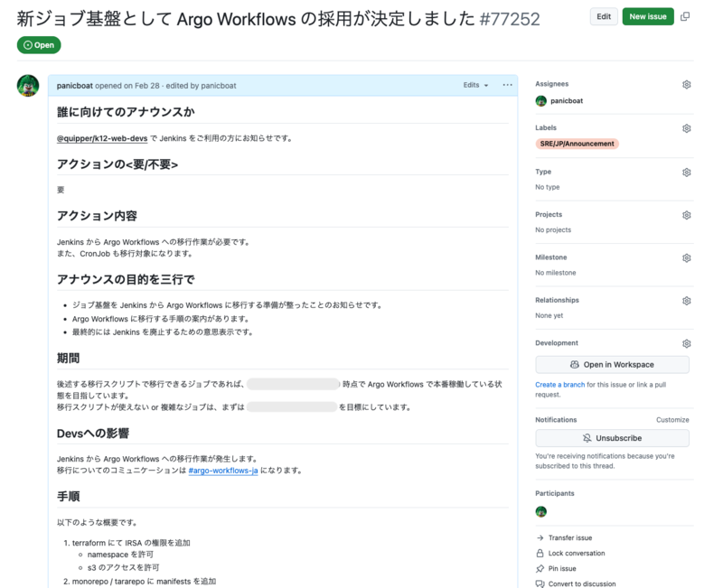This screenshot has height=588, width=723.
Task: Open the Projects settings gear
Action: (686, 214)
